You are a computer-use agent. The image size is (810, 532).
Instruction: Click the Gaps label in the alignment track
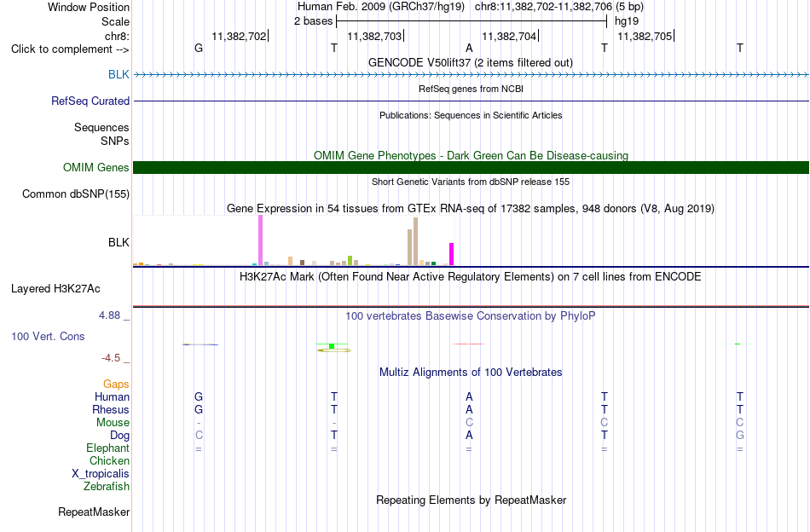tap(116, 384)
